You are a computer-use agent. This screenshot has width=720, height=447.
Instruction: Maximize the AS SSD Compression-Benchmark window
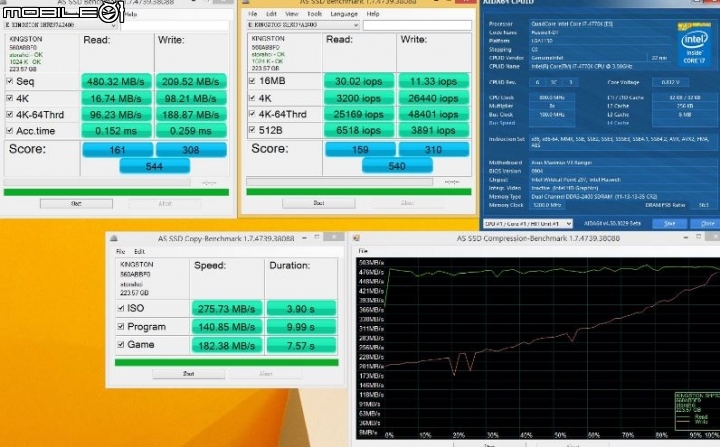pos(698,237)
